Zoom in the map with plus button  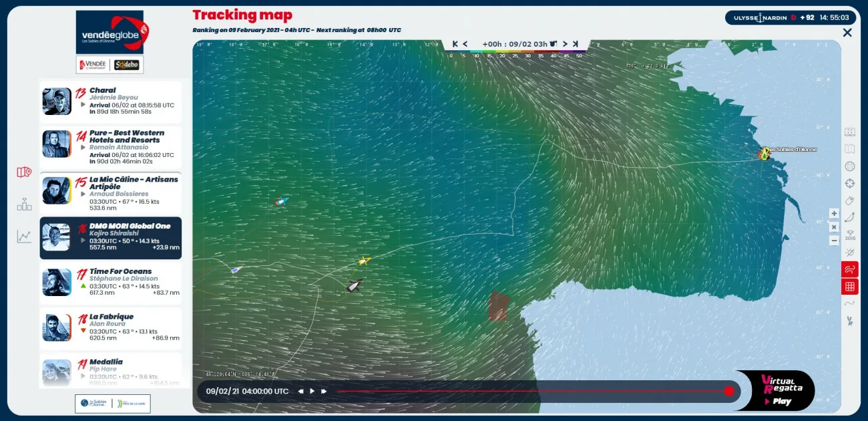834,213
